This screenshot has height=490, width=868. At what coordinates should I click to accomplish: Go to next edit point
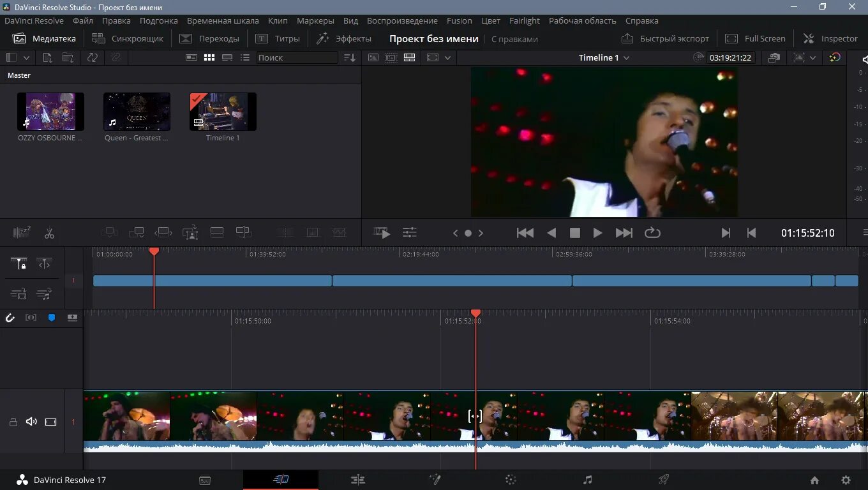click(726, 233)
